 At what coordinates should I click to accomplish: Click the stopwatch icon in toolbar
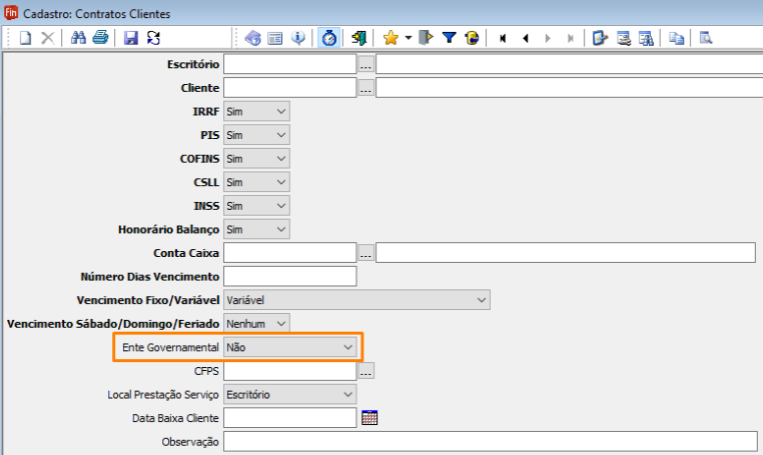coord(329,38)
